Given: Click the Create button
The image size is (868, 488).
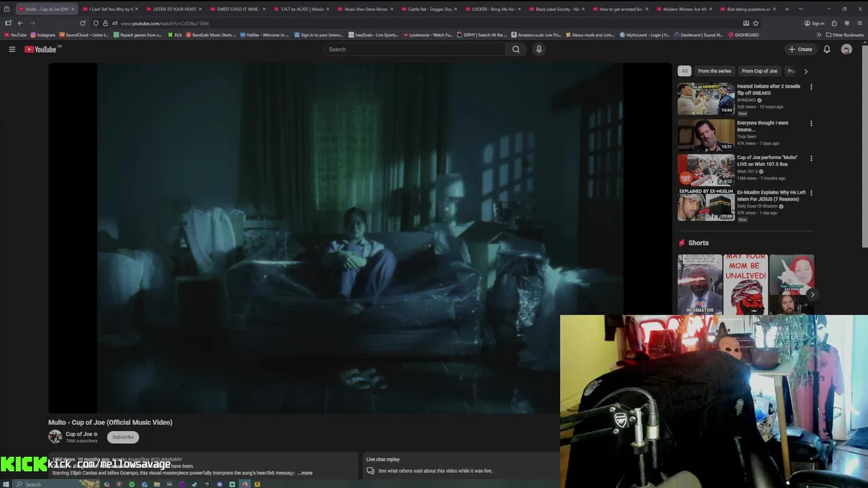Looking at the screenshot, I should click(800, 49).
